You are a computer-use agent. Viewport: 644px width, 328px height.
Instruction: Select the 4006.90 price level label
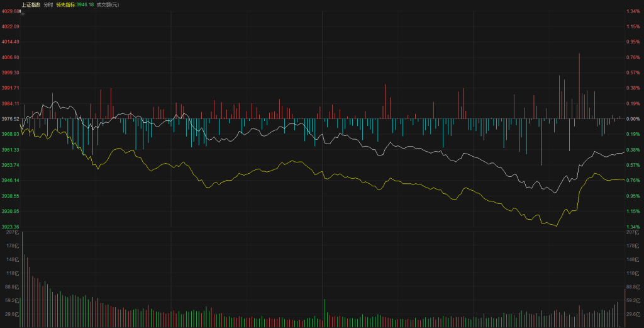point(10,57)
